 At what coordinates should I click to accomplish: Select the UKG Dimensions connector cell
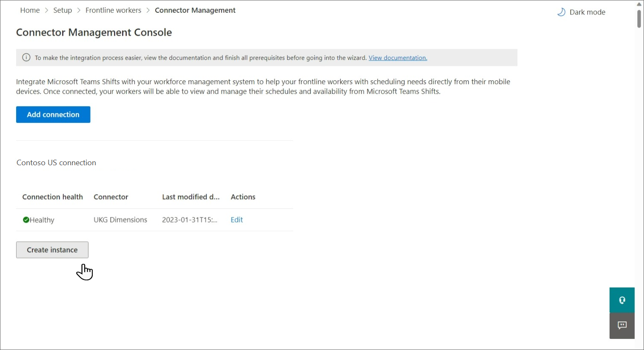[120, 220]
